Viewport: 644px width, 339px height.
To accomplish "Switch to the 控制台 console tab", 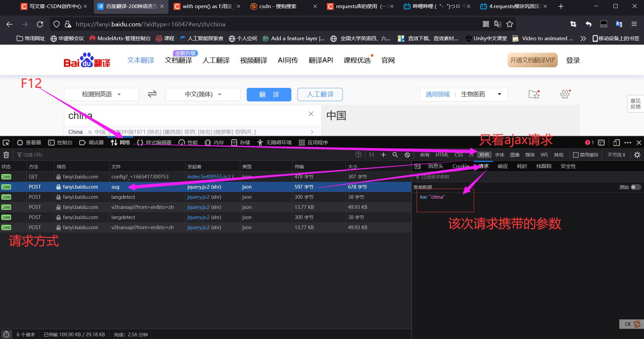I will pyautogui.click(x=60, y=143).
